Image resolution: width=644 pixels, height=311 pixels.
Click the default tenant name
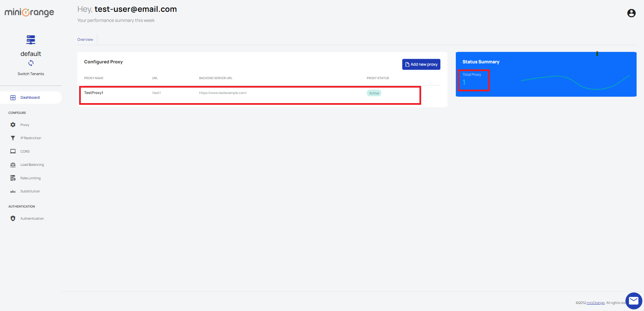tap(31, 54)
